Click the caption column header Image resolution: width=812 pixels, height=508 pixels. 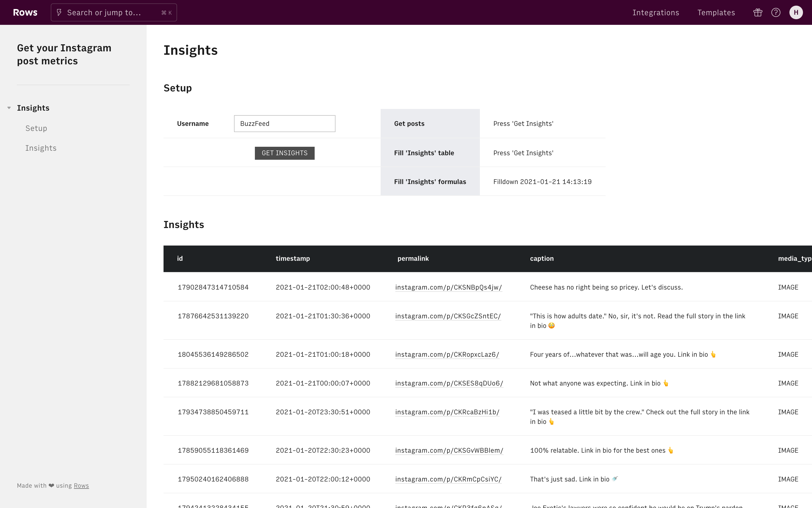(x=542, y=258)
